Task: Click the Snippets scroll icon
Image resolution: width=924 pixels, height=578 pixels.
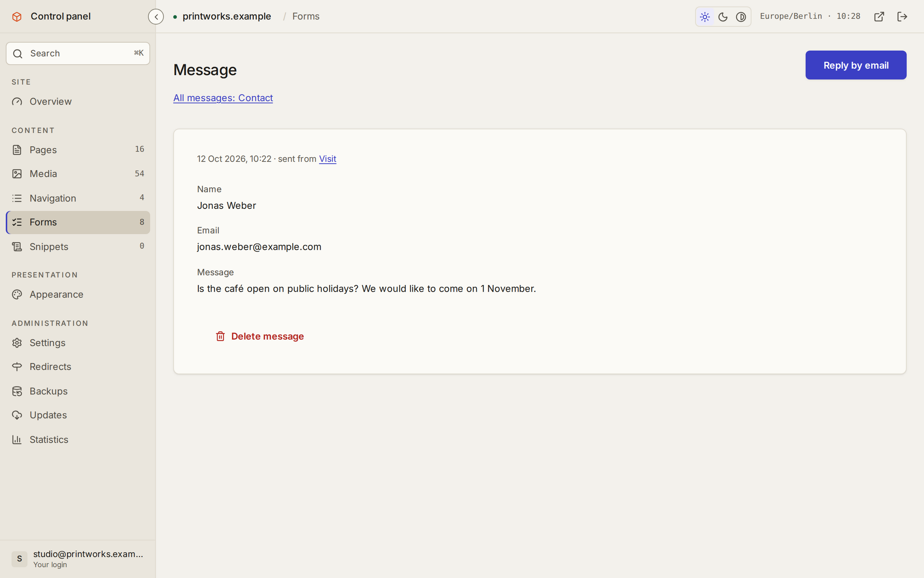Action: (x=17, y=247)
